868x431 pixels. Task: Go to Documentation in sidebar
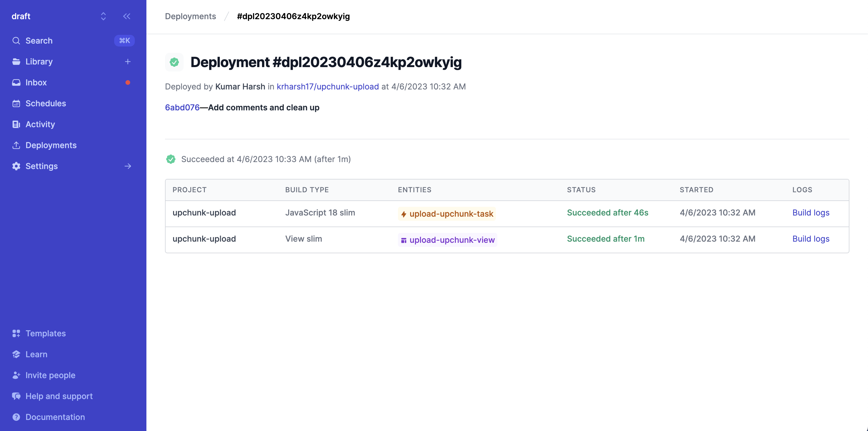tap(55, 417)
